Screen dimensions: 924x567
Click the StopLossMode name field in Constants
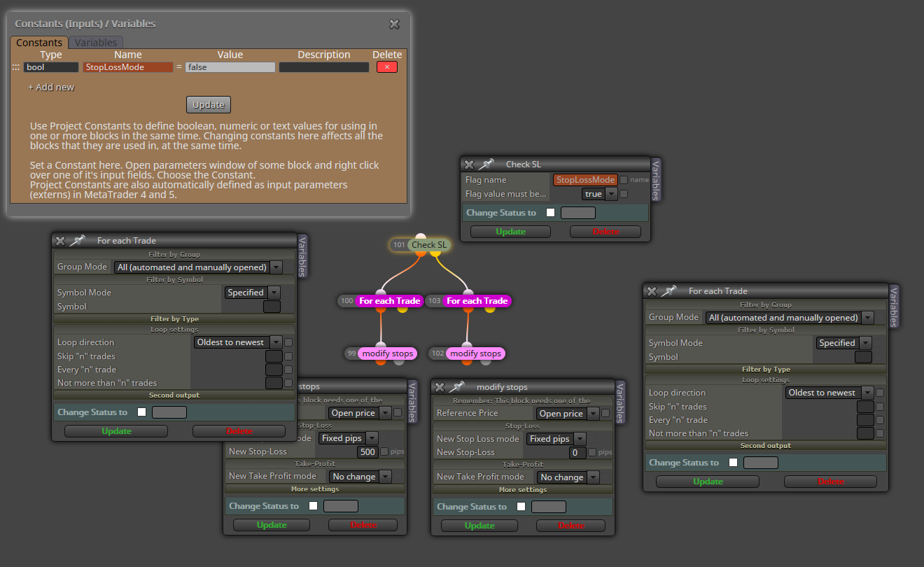click(x=128, y=67)
